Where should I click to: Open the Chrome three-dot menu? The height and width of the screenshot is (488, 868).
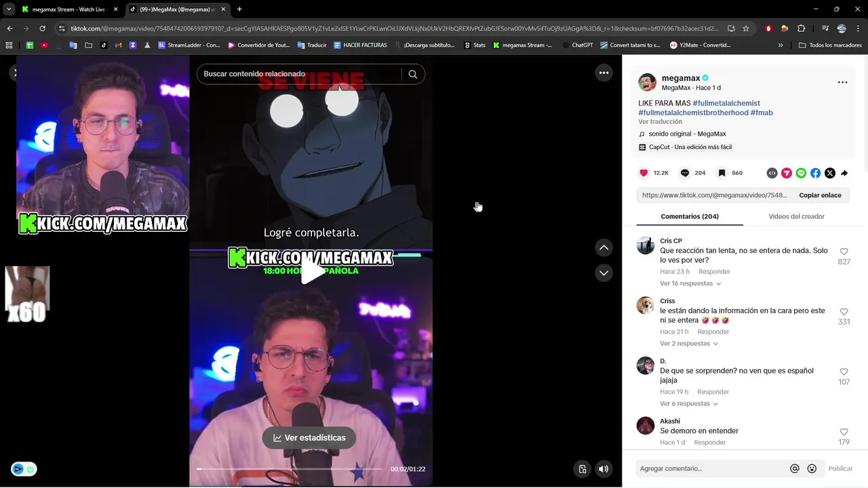tap(858, 28)
